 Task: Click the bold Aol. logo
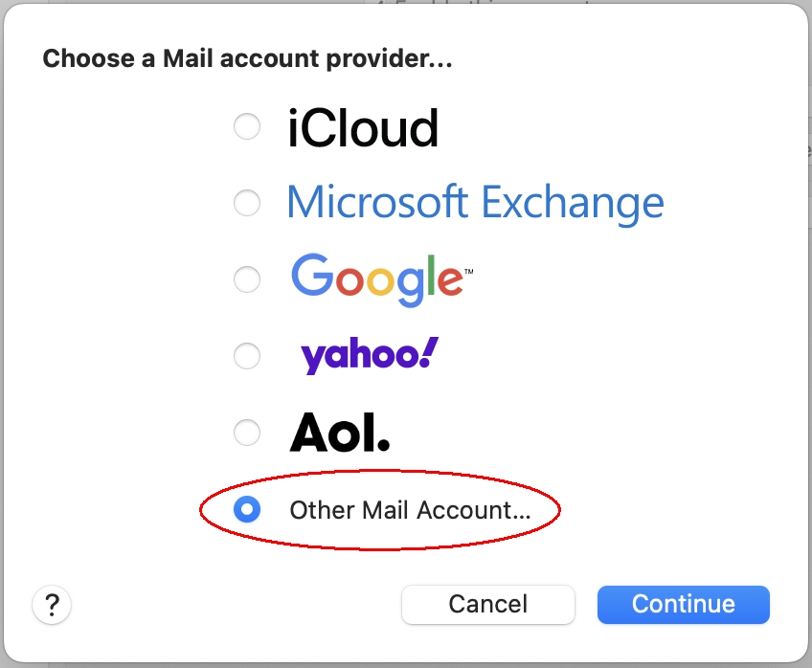[x=340, y=434]
